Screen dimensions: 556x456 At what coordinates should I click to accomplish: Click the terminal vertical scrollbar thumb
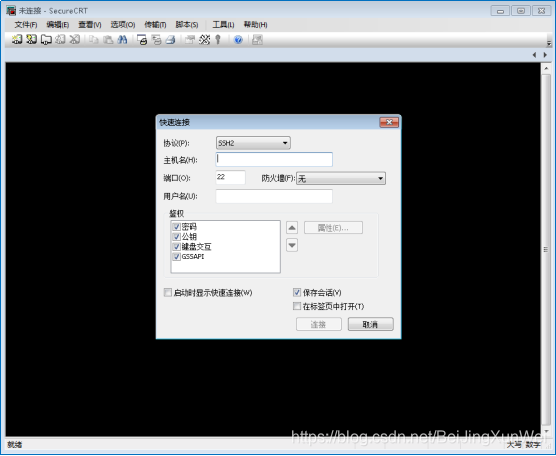(546, 249)
